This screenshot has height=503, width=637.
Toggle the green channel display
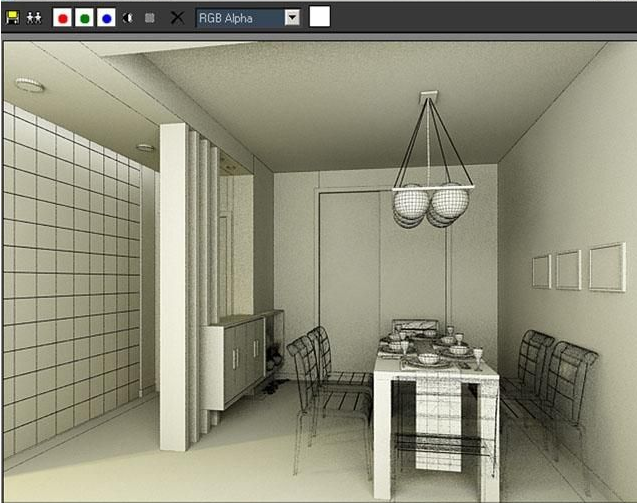click(x=84, y=18)
